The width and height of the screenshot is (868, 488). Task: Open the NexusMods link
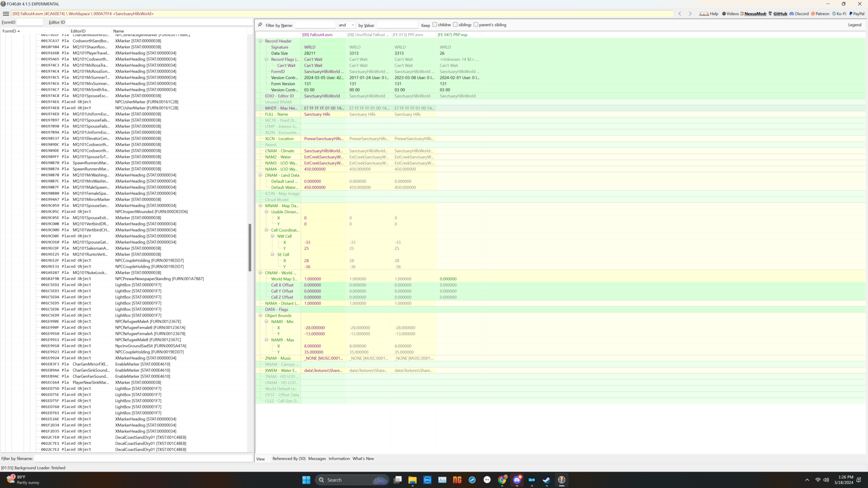pyautogui.click(x=753, y=14)
